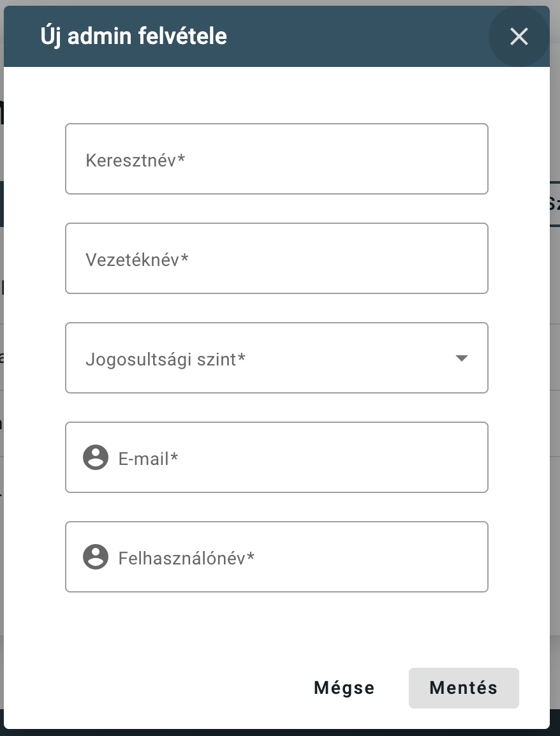Click the chevron on the Jogosultsági szint field
The image size is (560, 736).
pyautogui.click(x=461, y=358)
